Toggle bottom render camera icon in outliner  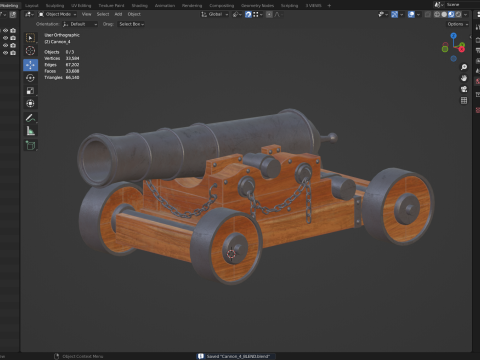pos(13,53)
